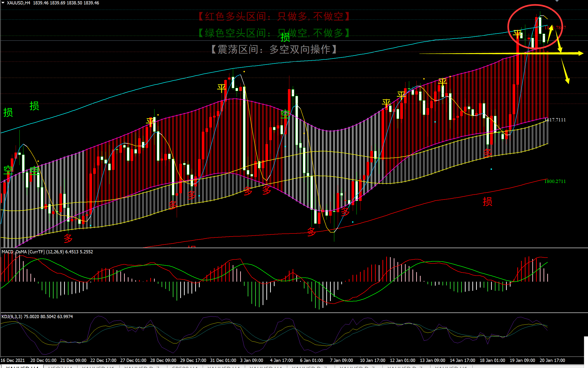Viewport: 588px width, 368px height.
Task: Click the grey chart shift triangle marker
Action: tap(557, 1)
